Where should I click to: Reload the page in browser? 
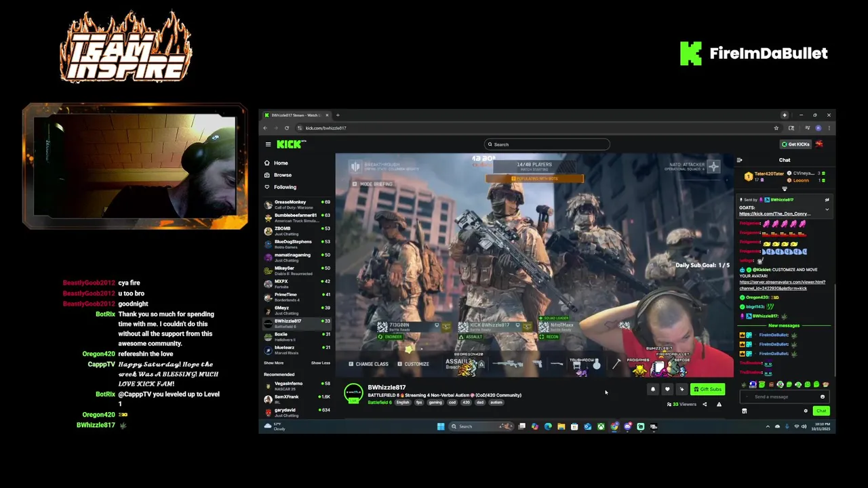pyautogui.click(x=286, y=128)
